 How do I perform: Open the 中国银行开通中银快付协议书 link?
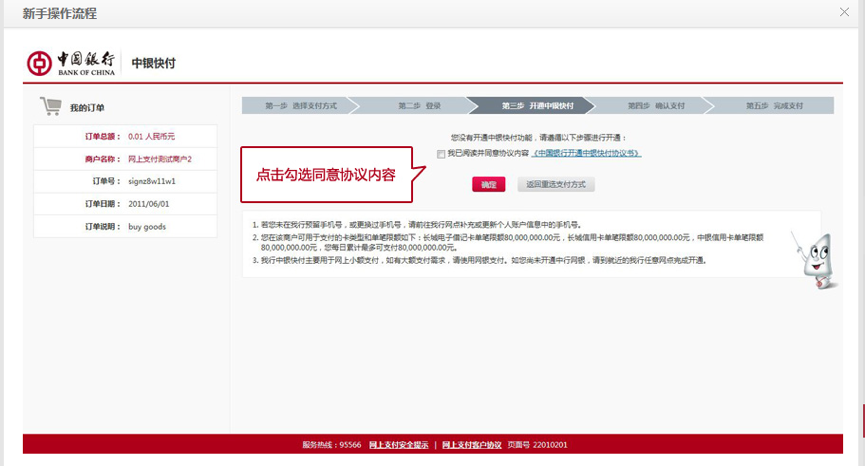[586, 153]
